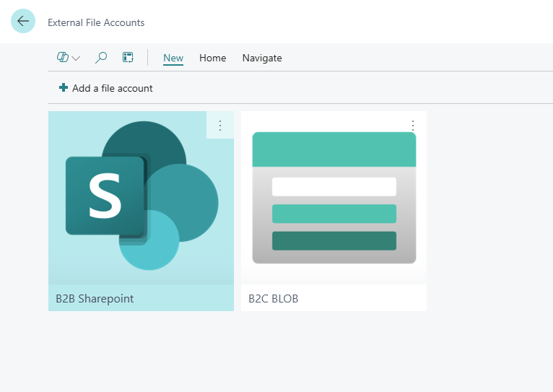The image size is (553, 392).
Task: Switch to the New tab
Action: (x=173, y=58)
